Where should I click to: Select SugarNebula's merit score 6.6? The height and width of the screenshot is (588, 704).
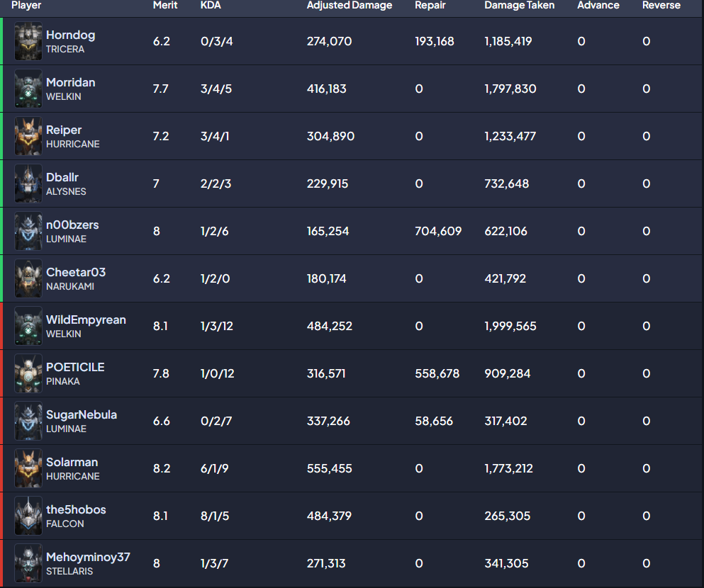pos(161,421)
